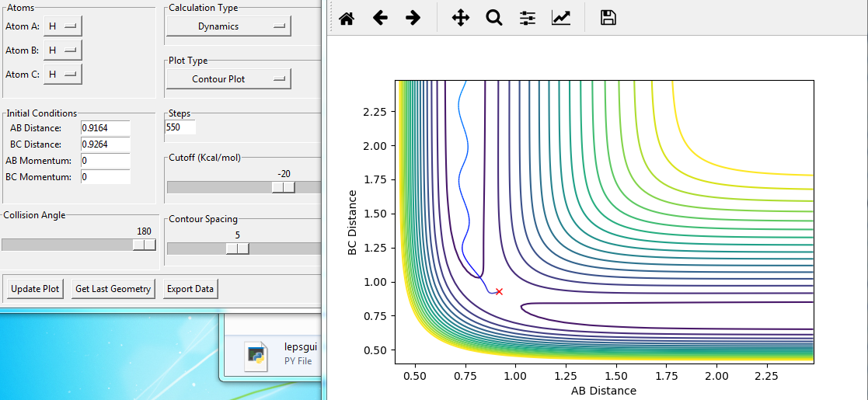Screen dimensions: 868x400
Task: Open the Calculation Type Dynamics dropdown
Action: point(228,26)
